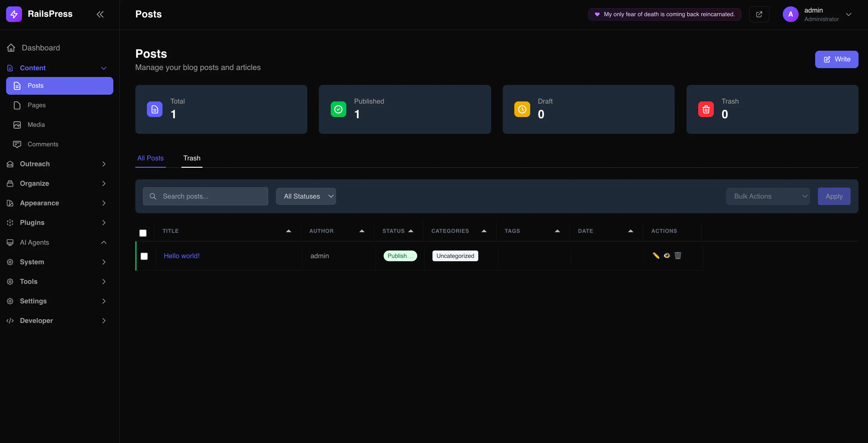Click the pencil edit icon for Hello world!

point(656,255)
